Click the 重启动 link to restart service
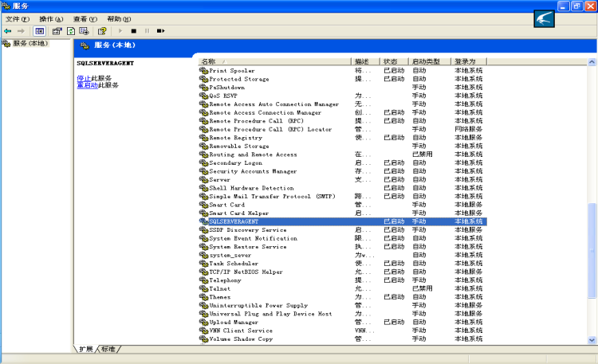This screenshot has height=364, width=598. (88, 85)
